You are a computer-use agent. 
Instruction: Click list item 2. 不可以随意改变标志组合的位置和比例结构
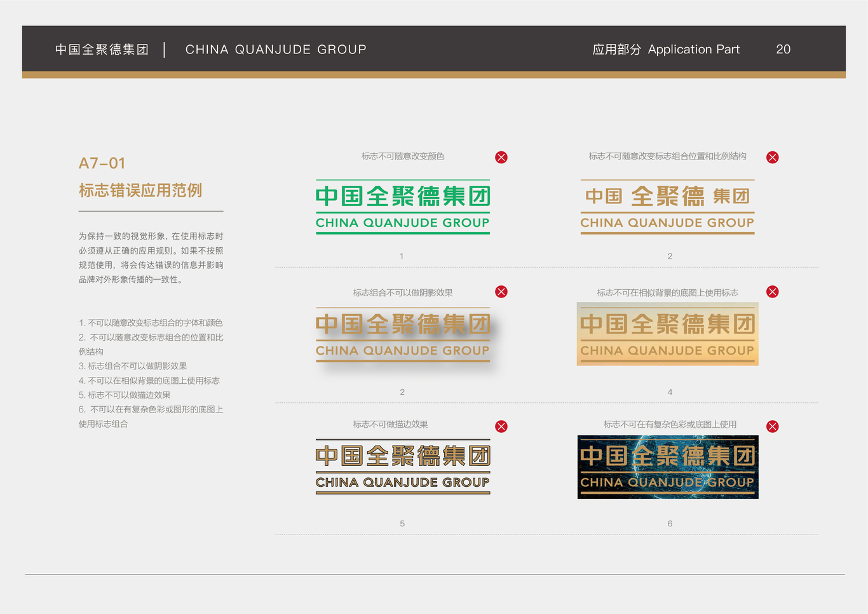point(151,345)
